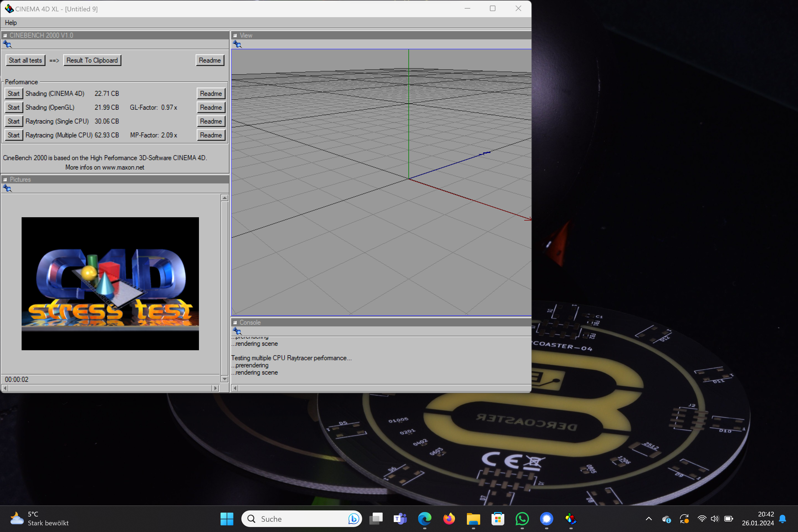Launch Firefox from the taskbar

(449, 519)
